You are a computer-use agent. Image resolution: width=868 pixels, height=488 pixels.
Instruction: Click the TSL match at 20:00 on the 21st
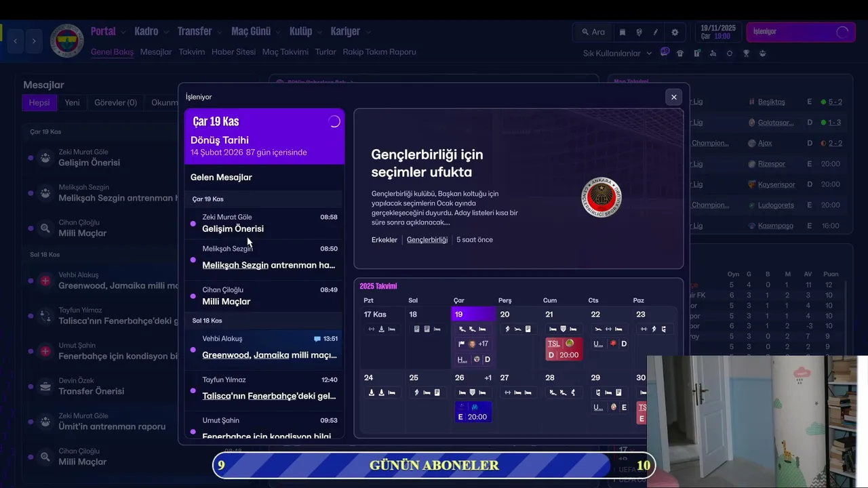pyautogui.click(x=564, y=349)
